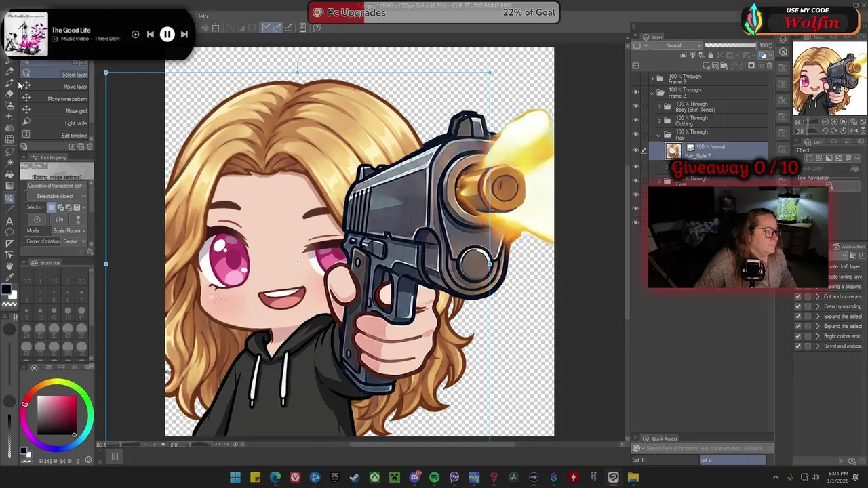This screenshot has height=488, width=868.
Task: Click the Rotate left navigator icon
Action: (825, 131)
